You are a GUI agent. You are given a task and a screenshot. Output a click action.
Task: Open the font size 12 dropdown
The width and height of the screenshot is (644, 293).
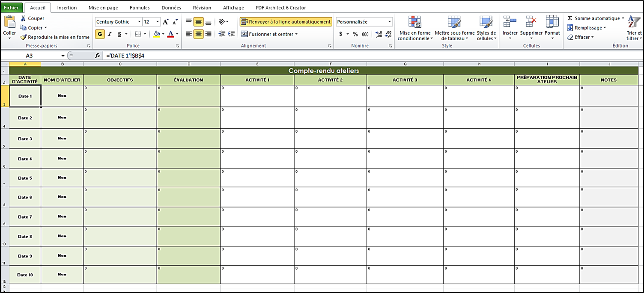tap(158, 22)
